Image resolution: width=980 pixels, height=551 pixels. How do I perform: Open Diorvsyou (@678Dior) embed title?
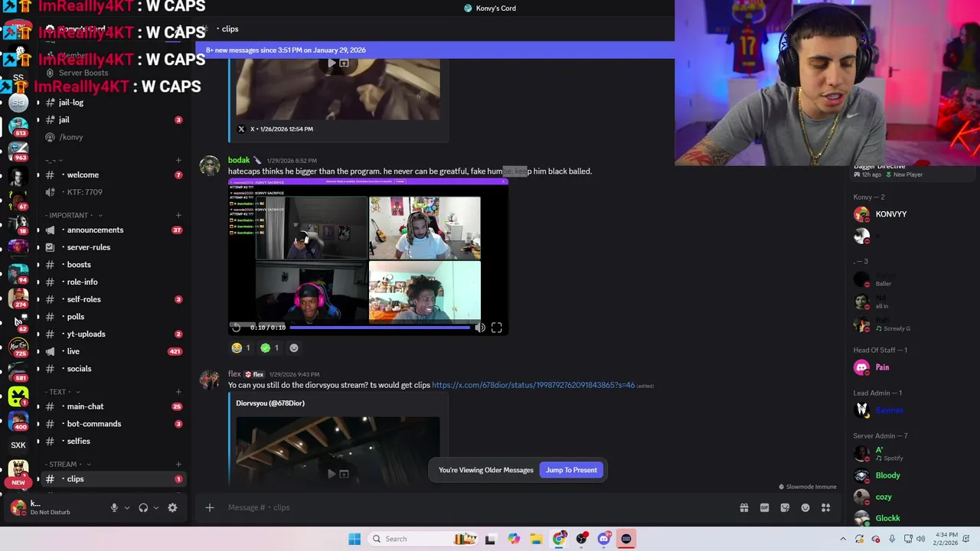270,403
